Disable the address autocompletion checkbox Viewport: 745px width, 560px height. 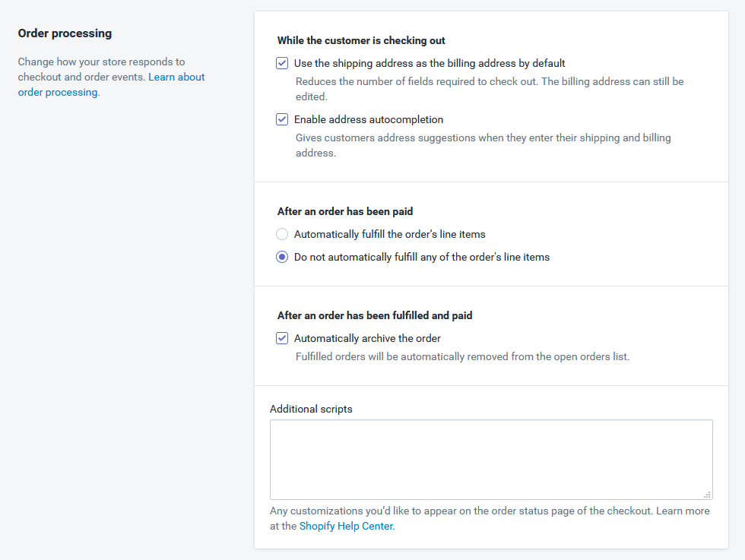click(282, 119)
